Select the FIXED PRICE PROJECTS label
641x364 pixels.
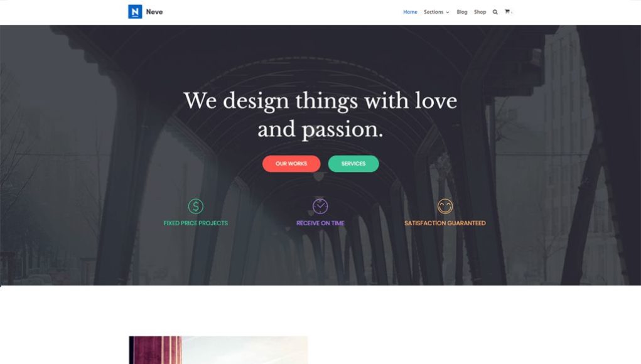coord(196,223)
